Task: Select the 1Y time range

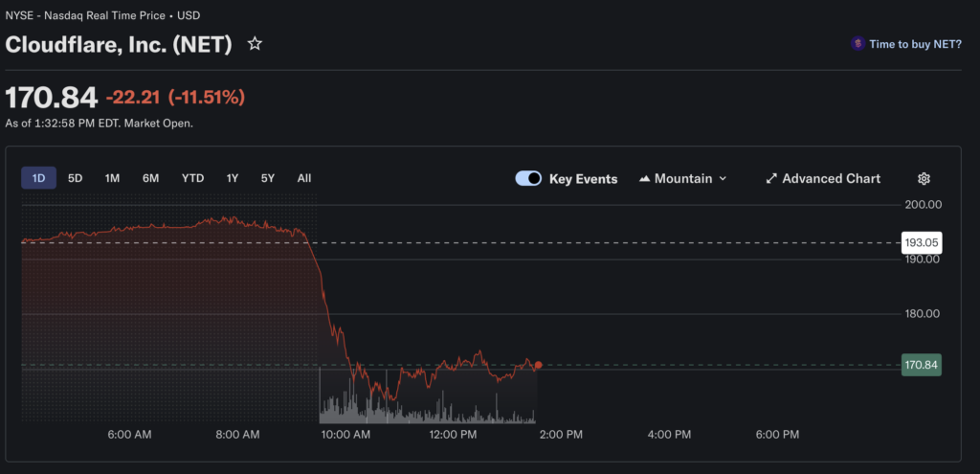Action: click(x=232, y=178)
